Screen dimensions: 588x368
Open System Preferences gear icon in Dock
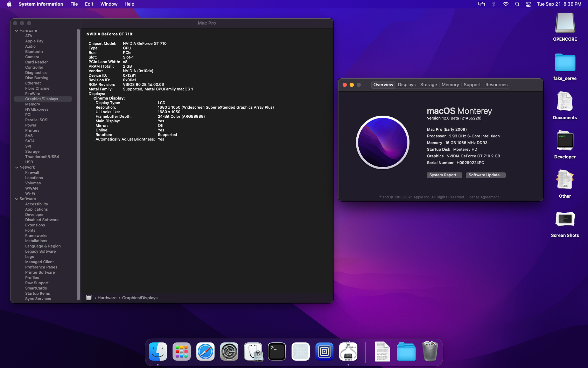pos(229,352)
